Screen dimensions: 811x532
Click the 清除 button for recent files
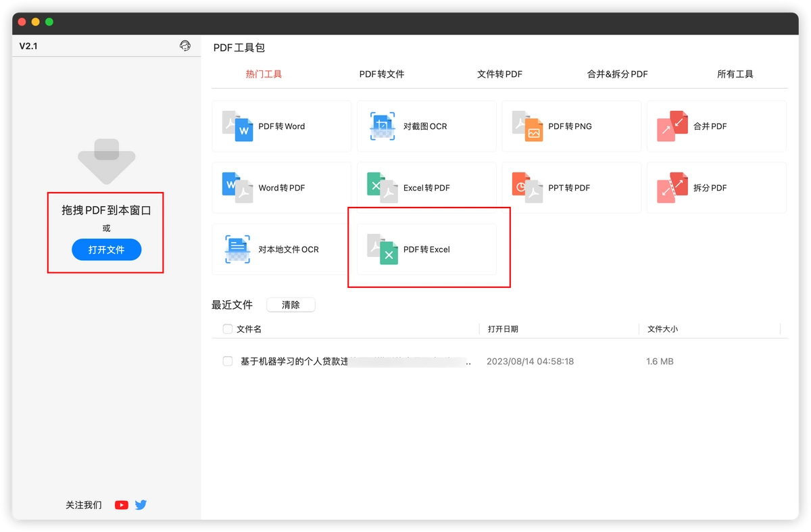point(291,305)
